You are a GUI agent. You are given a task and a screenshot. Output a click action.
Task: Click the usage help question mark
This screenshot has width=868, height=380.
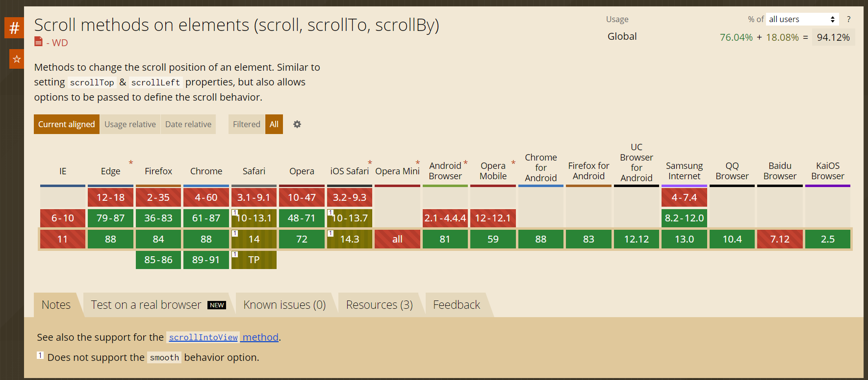[x=848, y=19]
